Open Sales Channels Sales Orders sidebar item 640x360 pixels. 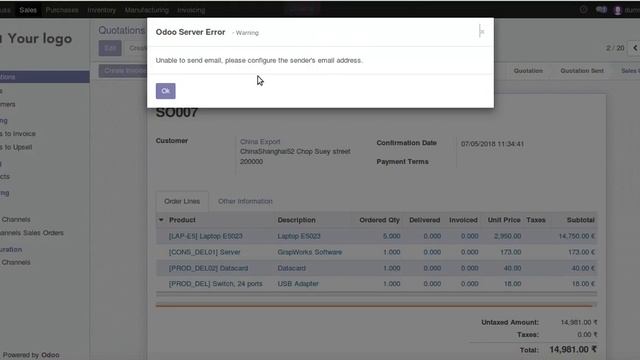click(x=32, y=233)
